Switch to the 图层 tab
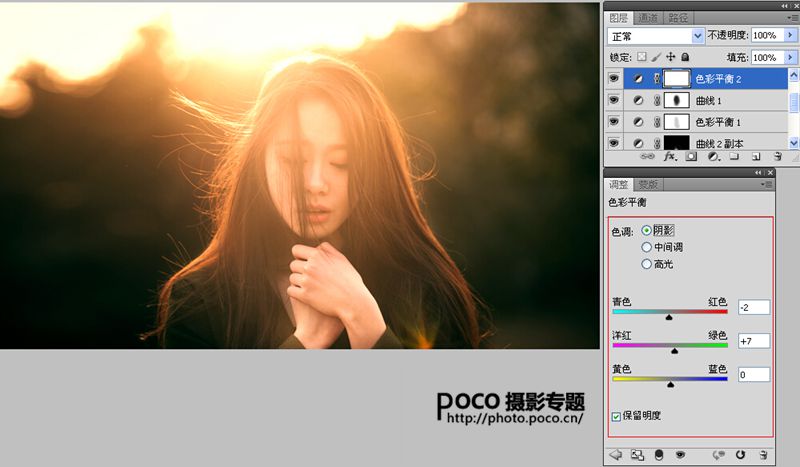This screenshot has width=800, height=467. coord(618,18)
